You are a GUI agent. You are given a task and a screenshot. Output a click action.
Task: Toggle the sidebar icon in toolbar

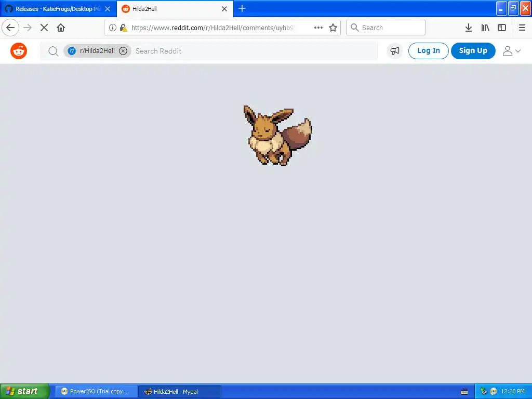(x=502, y=28)
